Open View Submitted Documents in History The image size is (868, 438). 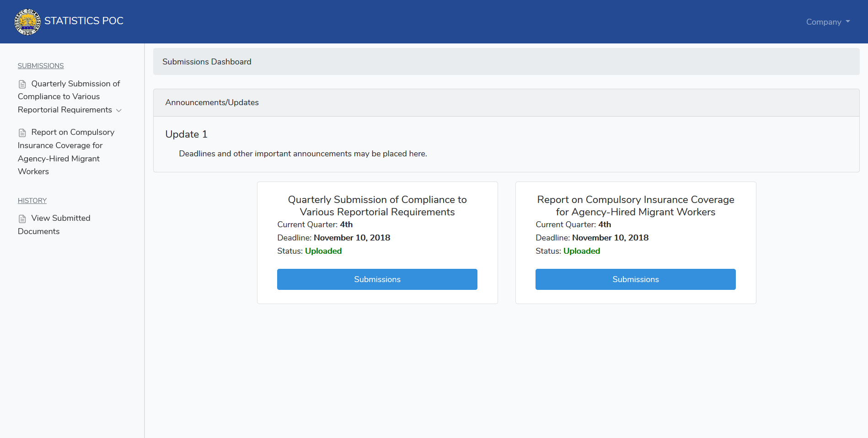coord(54,224)
